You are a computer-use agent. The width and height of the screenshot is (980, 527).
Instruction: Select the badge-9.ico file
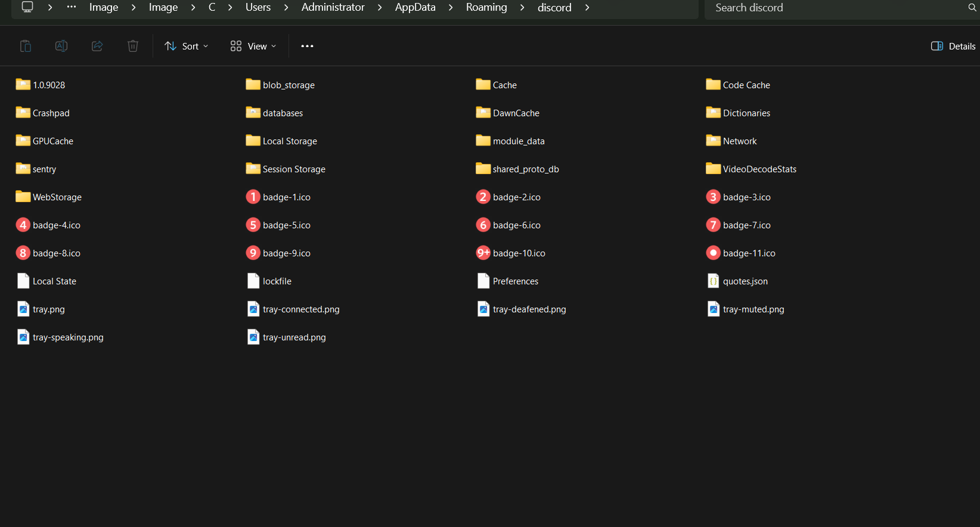278,253
